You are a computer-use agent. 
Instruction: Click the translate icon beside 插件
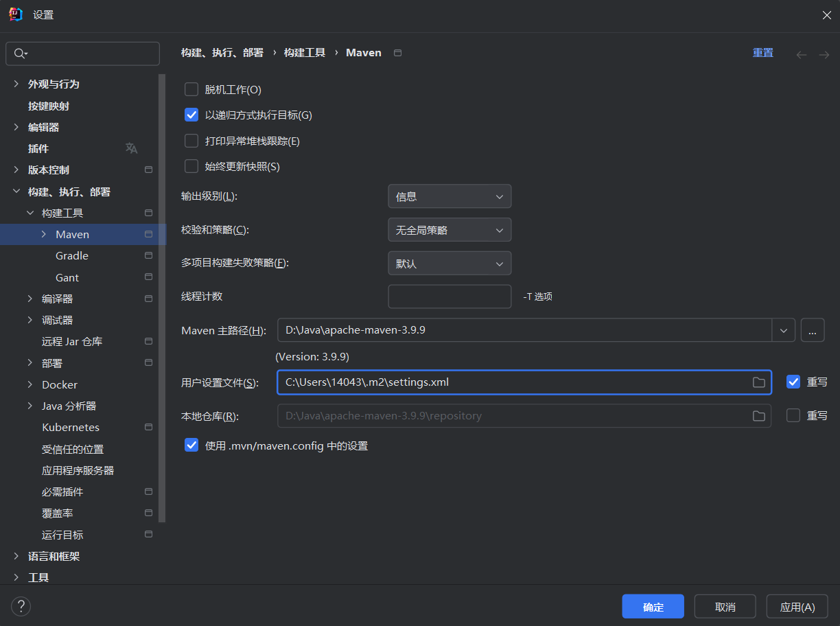point(131,148)
